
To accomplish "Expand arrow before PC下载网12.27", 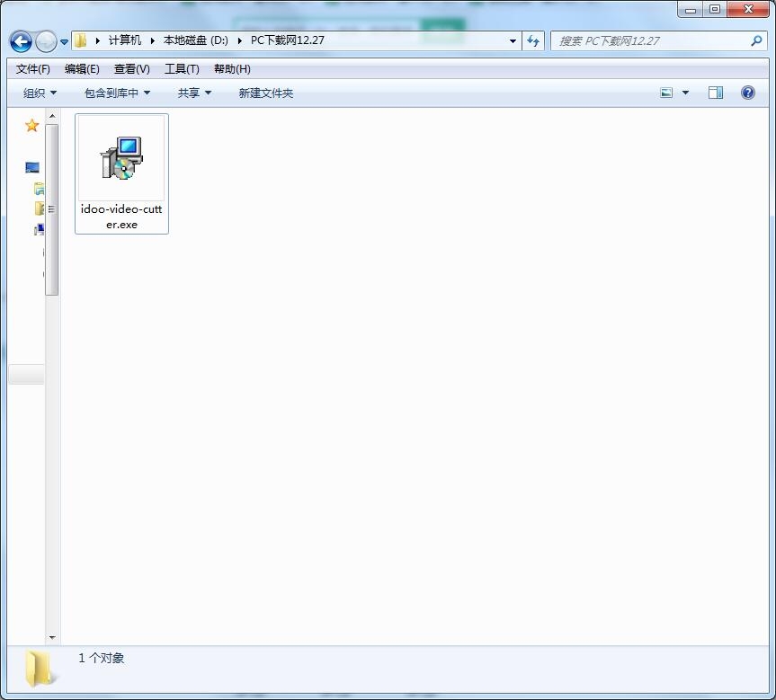I will click(x=239, y=40).
